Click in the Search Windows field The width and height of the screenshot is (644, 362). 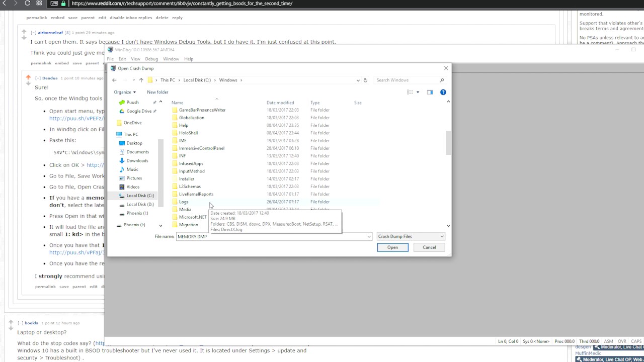(x=407, y=80)
